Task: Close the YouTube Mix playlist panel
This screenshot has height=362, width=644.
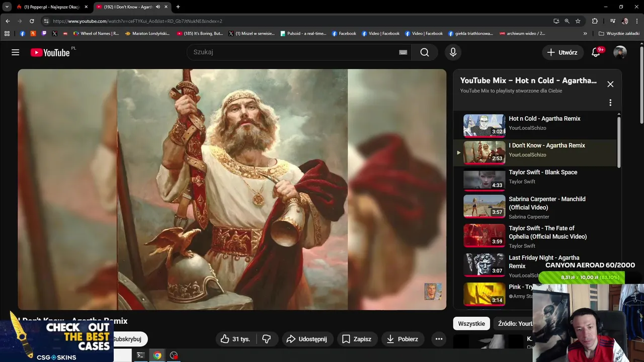Action: pyautogui.click(x=610, y=84)
